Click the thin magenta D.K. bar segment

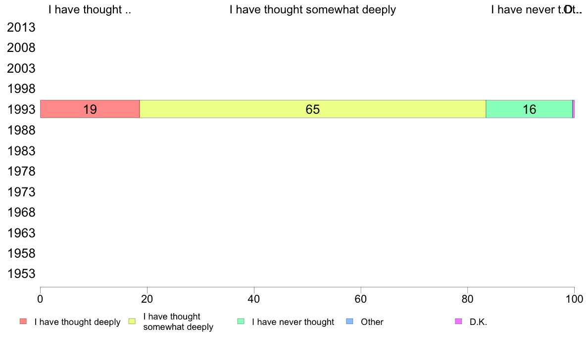tap(573, 109)
